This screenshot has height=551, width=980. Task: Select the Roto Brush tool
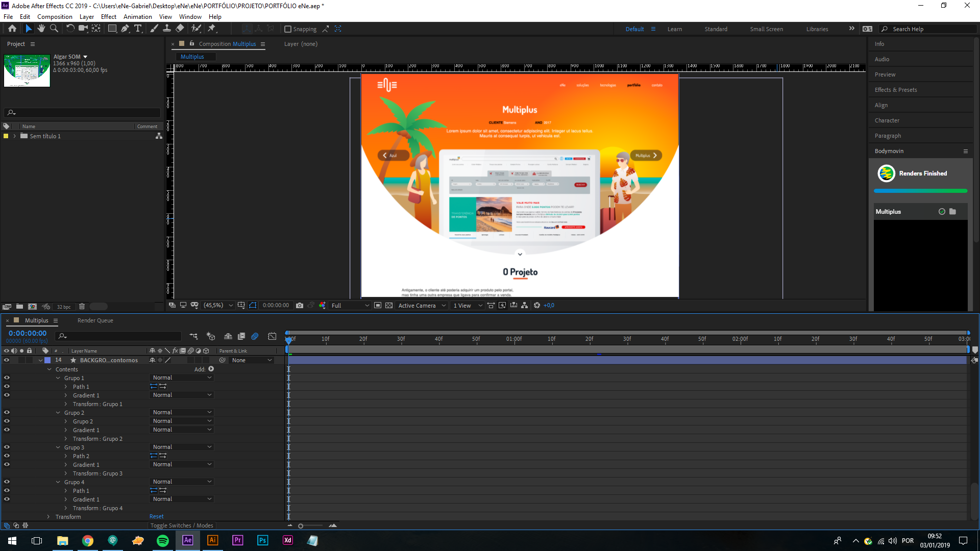click(x=196, y=29)
